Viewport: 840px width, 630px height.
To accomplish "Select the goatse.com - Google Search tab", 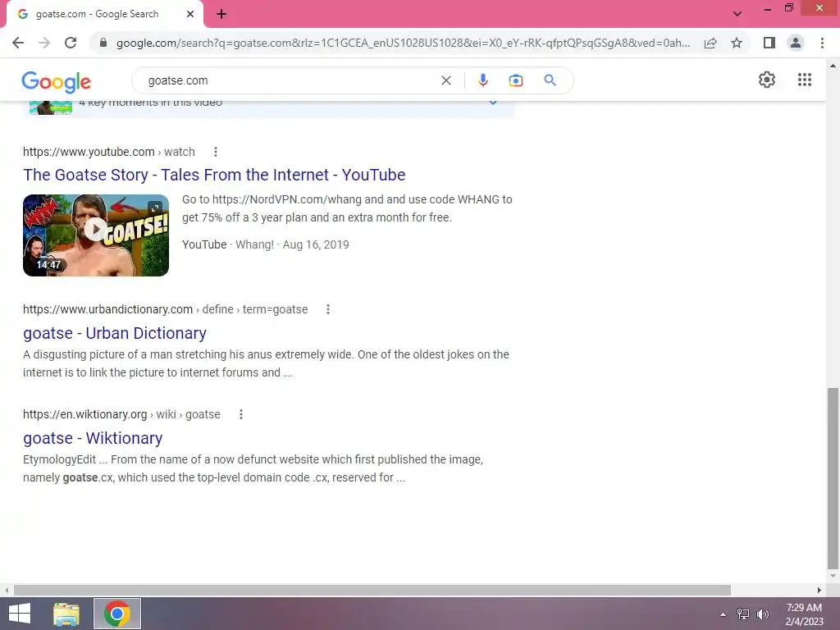I will [x=105, y=15].
